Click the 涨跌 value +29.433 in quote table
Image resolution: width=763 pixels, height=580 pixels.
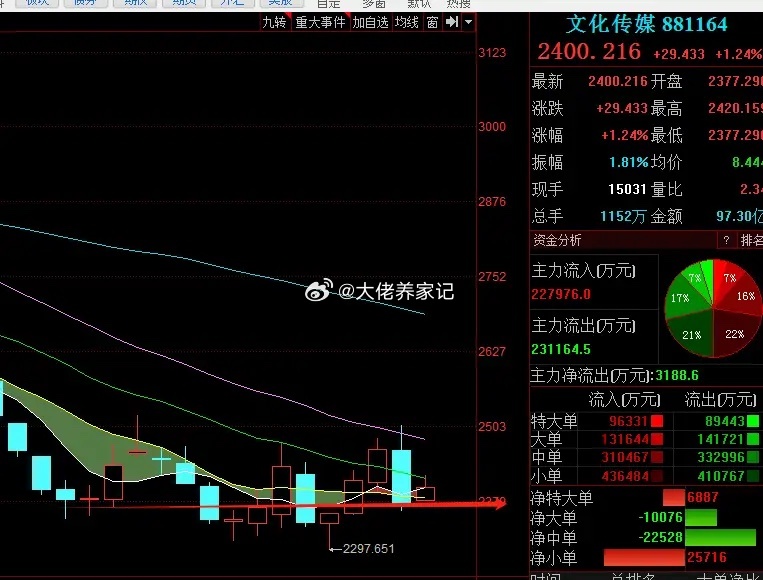[x=622, y=108]
